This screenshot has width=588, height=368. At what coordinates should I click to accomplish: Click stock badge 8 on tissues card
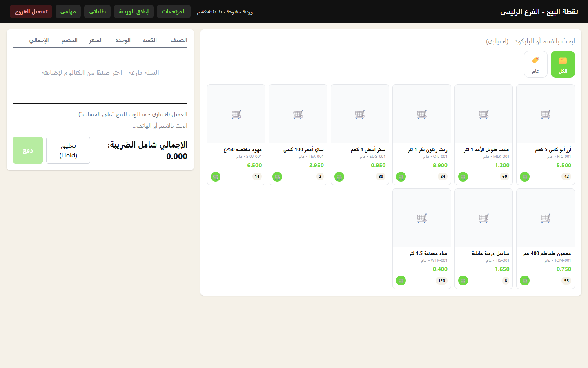pyautogui.click(x=506, y=280)
